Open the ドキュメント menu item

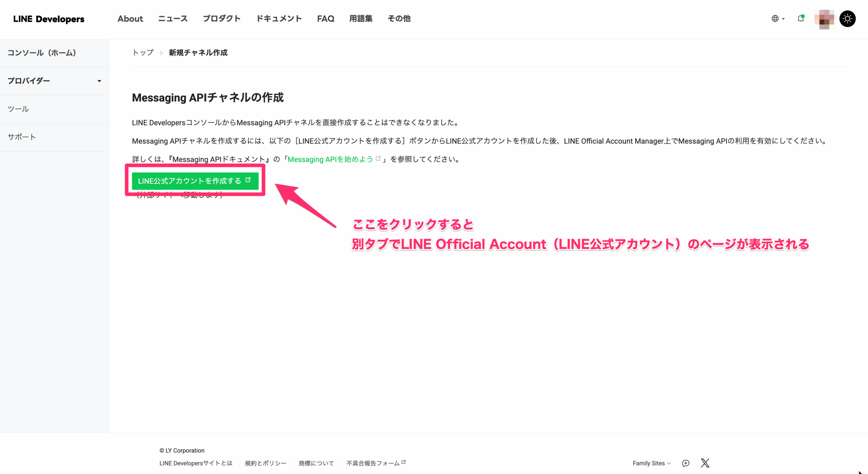279,19
